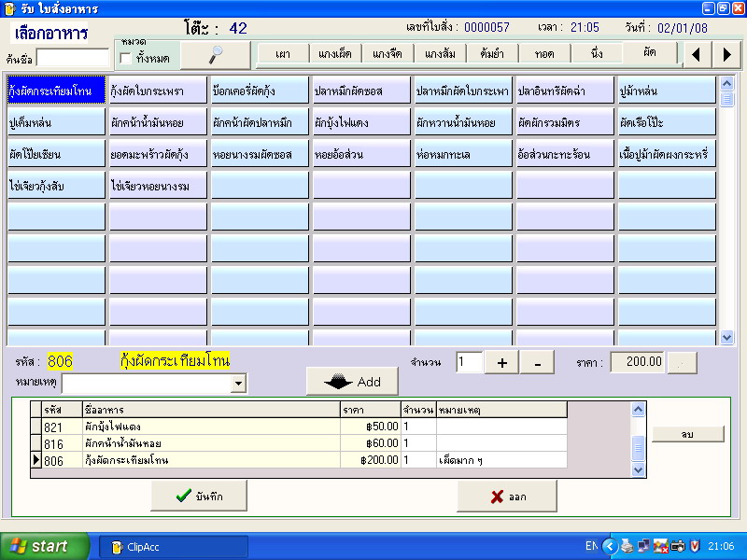The width and height of the screenshot is (747, 560).
Task: Choose the ปลาหมึกผัดซอส menu item button
Action: tap(360, 91)
